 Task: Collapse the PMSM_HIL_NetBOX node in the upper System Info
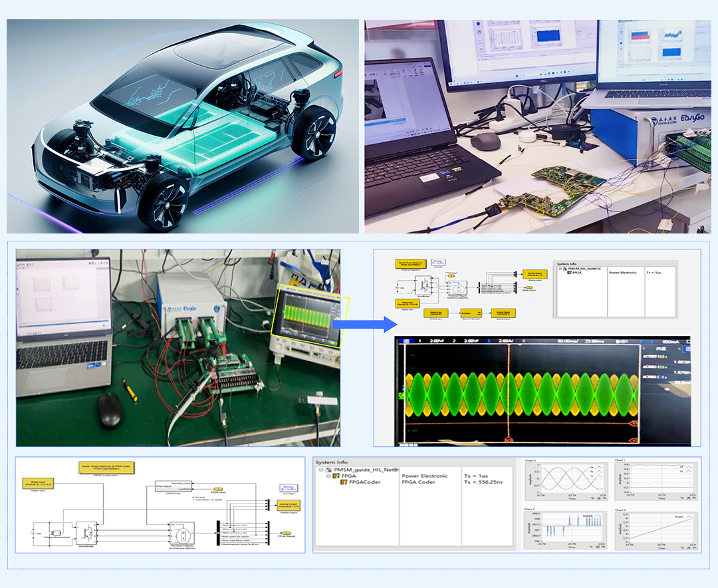click(560, 269)
